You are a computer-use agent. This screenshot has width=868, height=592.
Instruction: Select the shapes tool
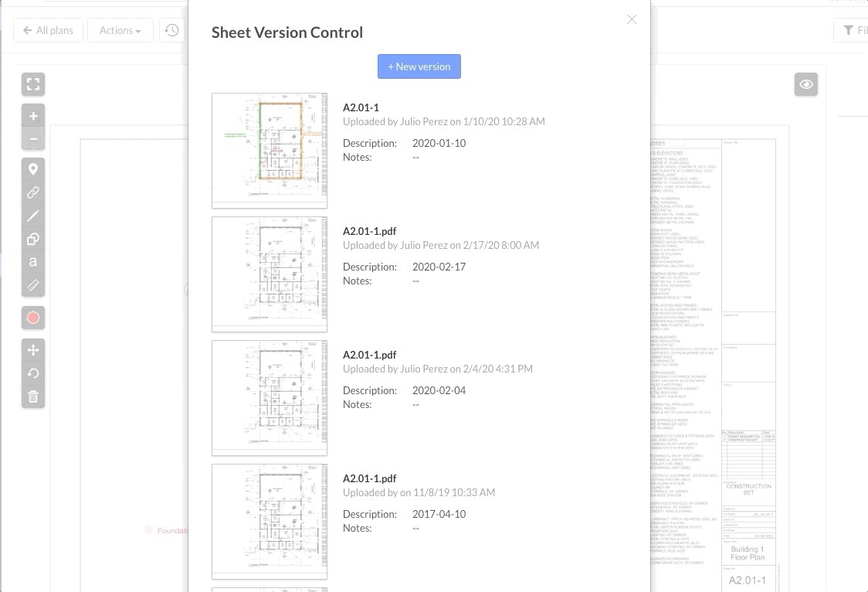[33, 240]
